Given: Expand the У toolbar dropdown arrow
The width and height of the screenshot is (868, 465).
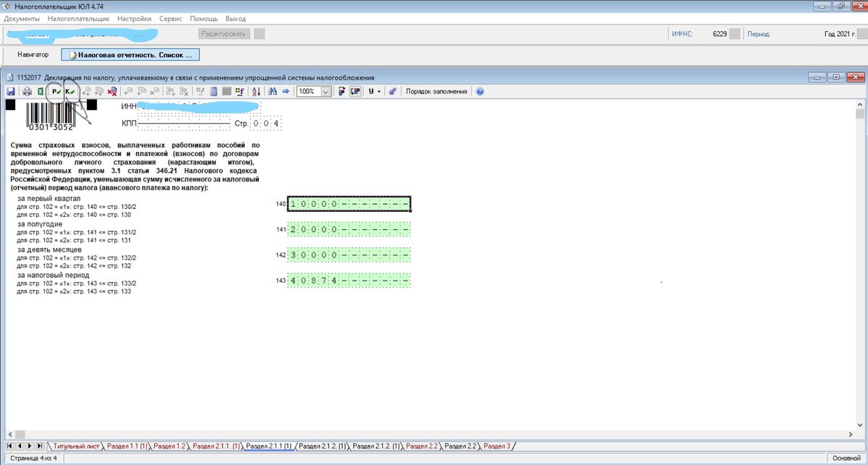Looking at the screenshot, I should tap(379, 92).
